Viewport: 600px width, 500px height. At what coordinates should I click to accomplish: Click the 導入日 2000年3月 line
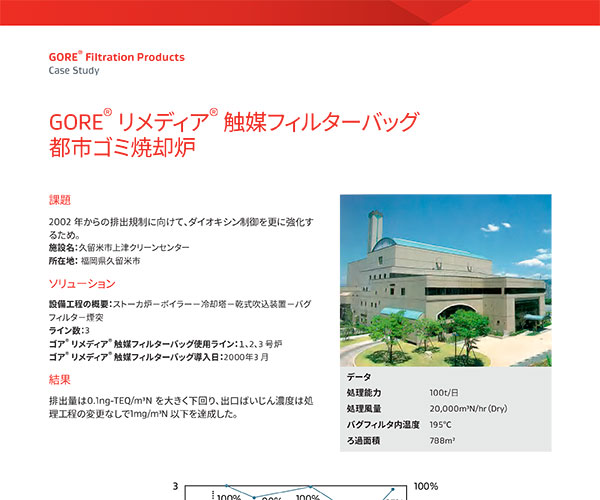pyautogui.click(x=158, y=357)
